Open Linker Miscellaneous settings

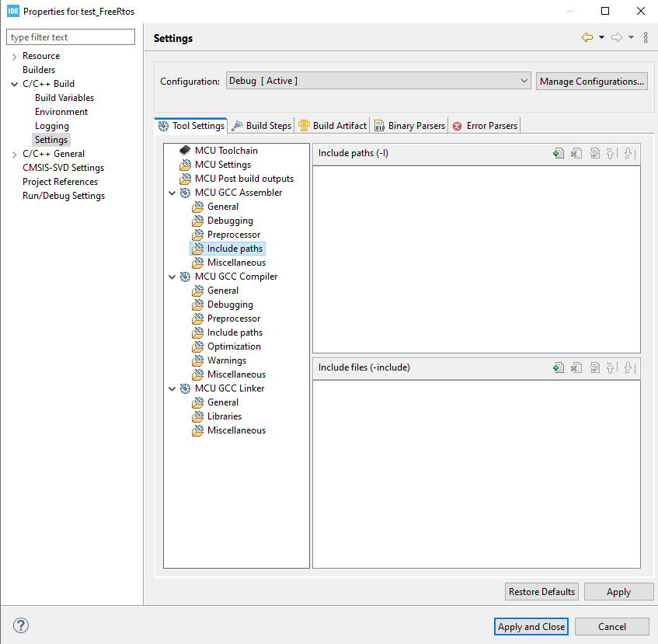[x=229, y=430]
